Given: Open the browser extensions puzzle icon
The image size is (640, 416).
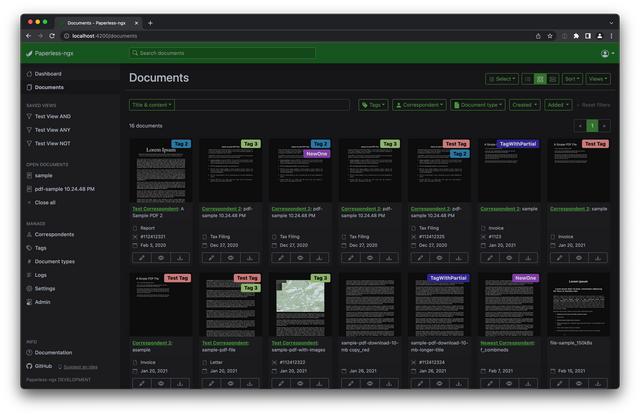Looking at the screenshot, I should point(576,36).
